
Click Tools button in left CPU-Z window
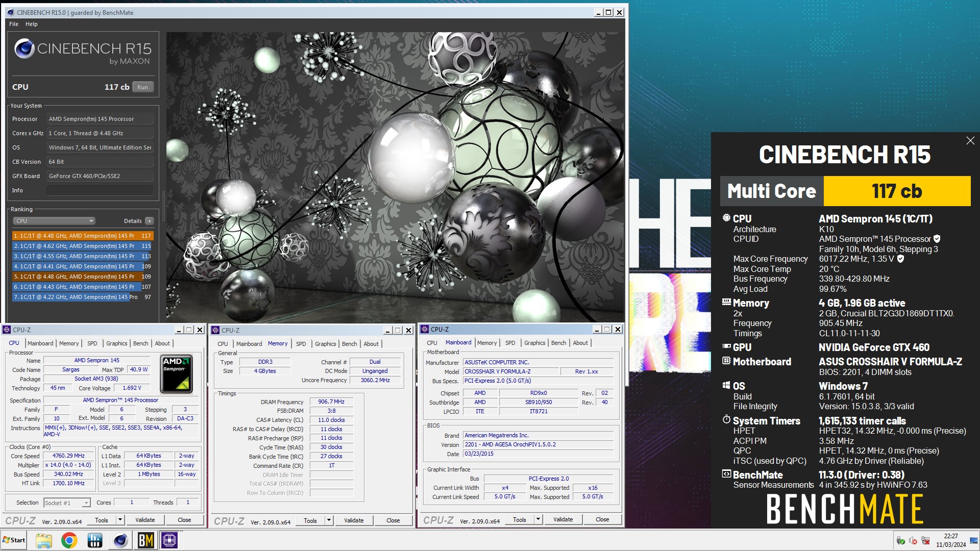coord(102,520)
